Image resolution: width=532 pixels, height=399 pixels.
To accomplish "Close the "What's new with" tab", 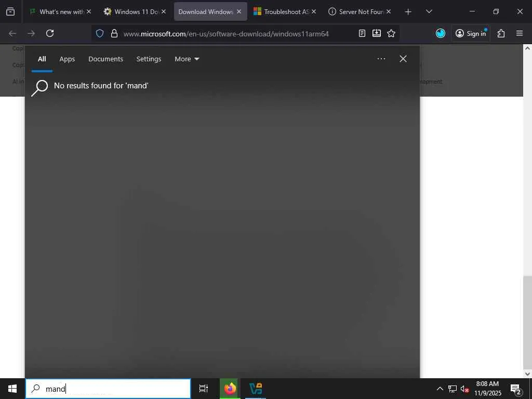I will click(88, 11).
